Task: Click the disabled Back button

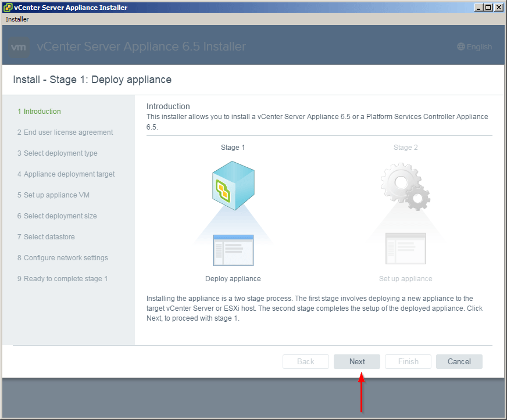Action: [x=305, y=361]
